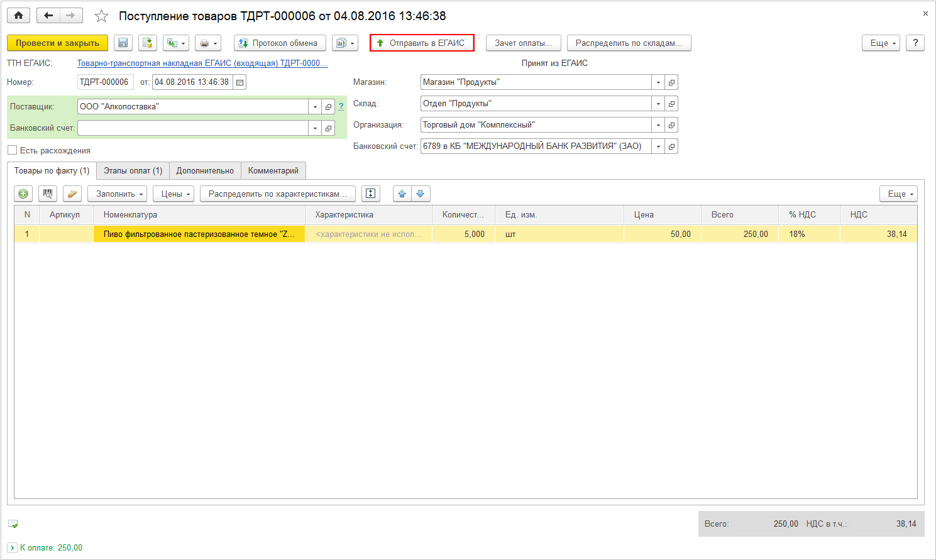Screen dimensions: 936x560
Task: Add a new row with the green plus
Action: (23, 194)
